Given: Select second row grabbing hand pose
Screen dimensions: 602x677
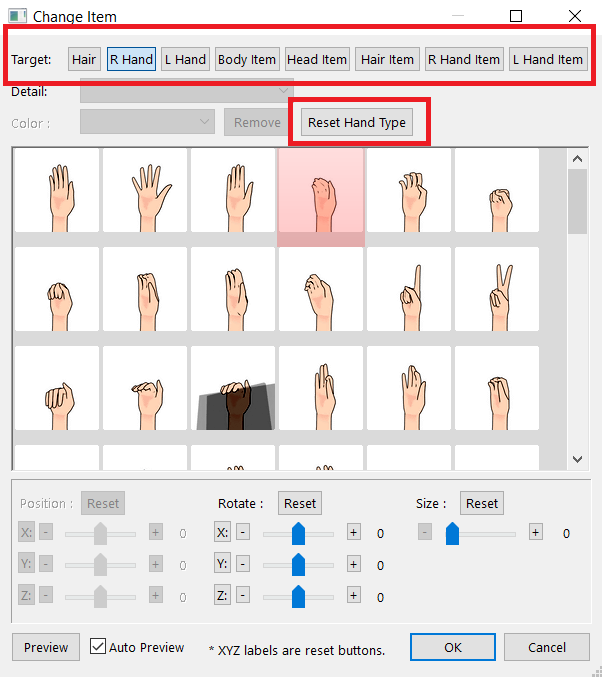Looking at the screenshot, I should click(321, 289).
